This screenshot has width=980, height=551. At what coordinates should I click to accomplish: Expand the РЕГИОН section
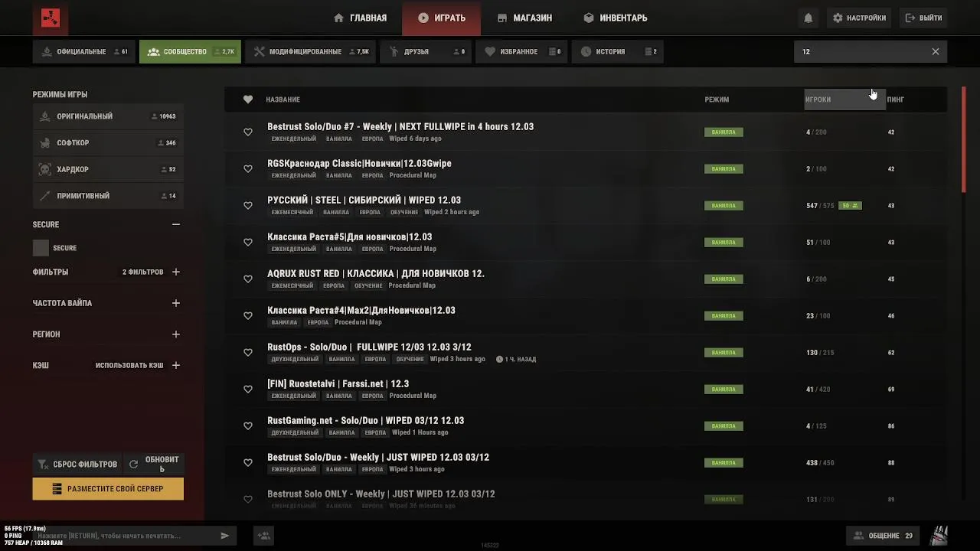176,334
